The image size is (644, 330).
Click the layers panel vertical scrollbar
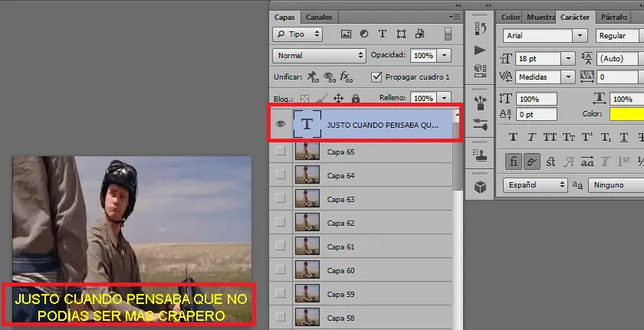click(x=457, y=155)
